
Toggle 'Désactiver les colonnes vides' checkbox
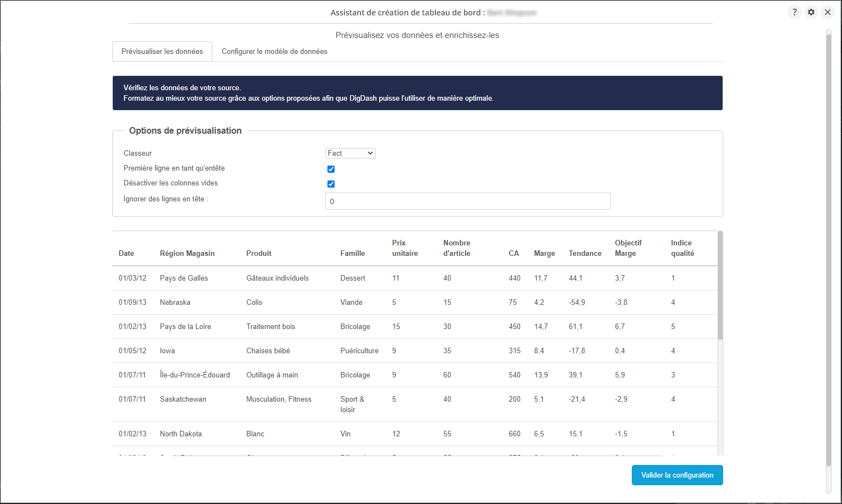pyautogui.click(x=331, y=184)
